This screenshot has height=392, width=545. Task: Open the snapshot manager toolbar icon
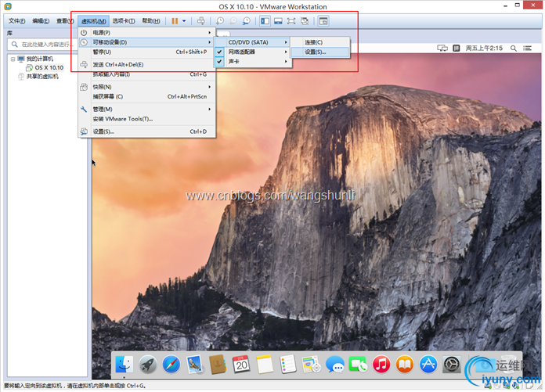pyautogui.click(x=246, y=21)
